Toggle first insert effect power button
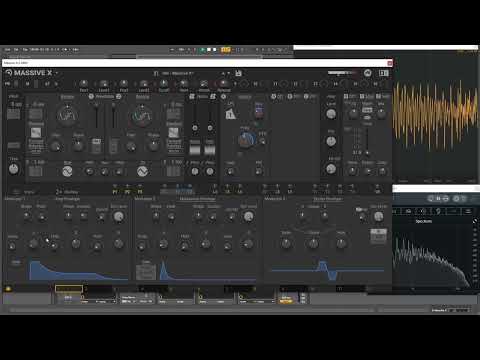This screenshot has height=360, width=480. (273, 96)
